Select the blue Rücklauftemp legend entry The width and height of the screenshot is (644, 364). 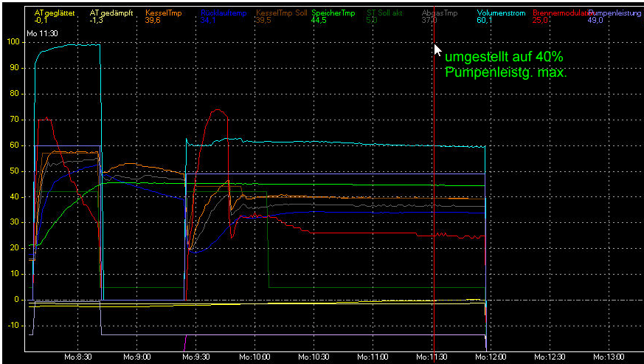pyautogui.click(x=223, y=13)
